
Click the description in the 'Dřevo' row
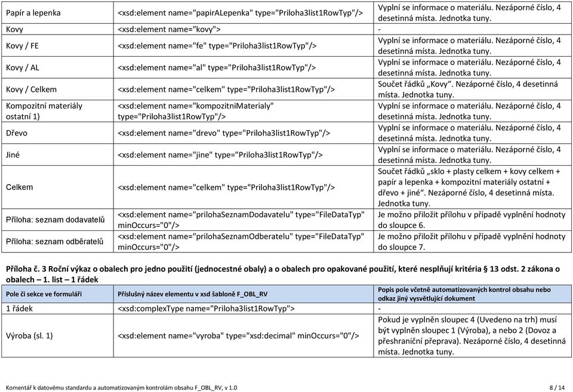click(x=469, y=133)
